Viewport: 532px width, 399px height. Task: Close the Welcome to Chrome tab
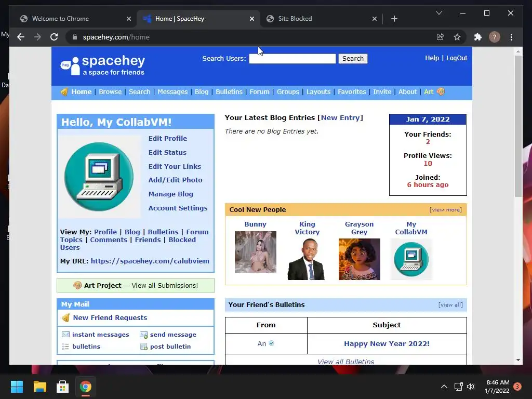point(129,19)
